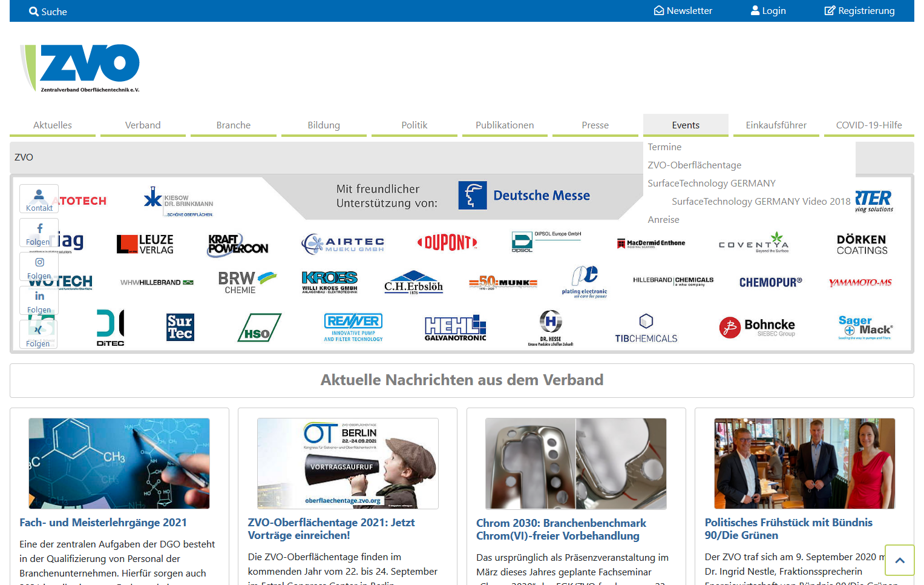The image size is (924, 585).
Task: Open the TIB Chemicals logo
Action: click(646, 328)
